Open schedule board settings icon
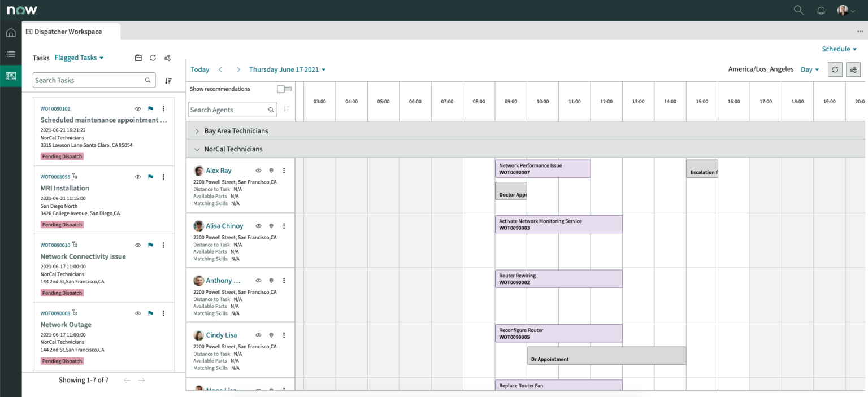868x397 pixels. tap(853, 69)
